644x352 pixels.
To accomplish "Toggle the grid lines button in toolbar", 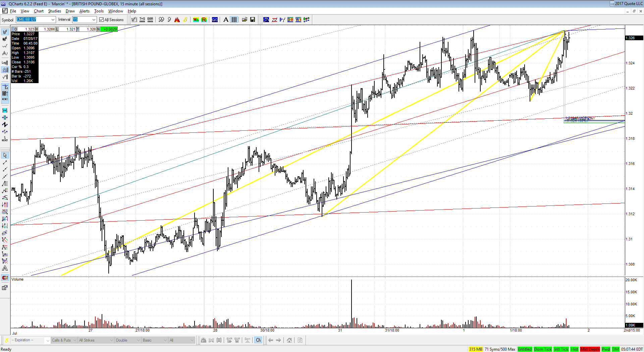I will pos(234,20).
